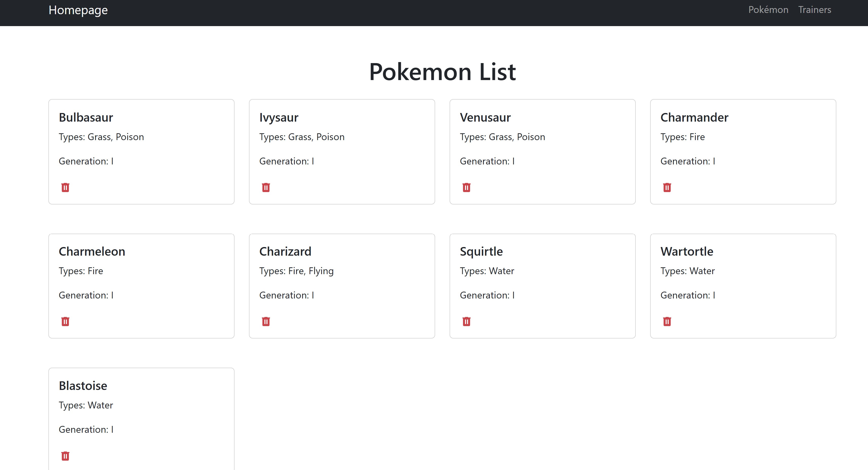The height and width of the screenshot is (470, 868).
Task: Click the trash icon under Wartortle
Action: 666,321
